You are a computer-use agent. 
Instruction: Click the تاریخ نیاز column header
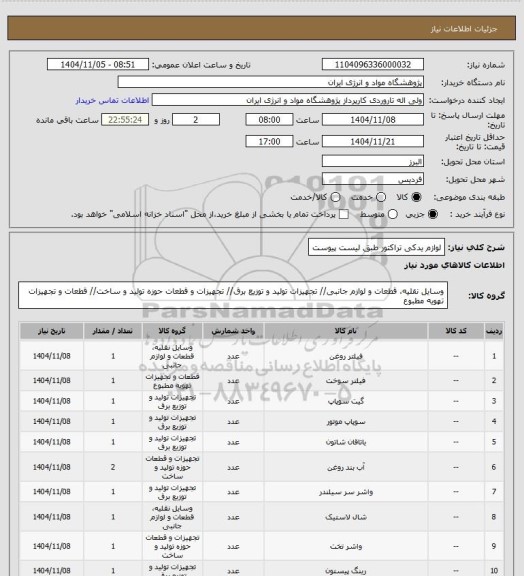point(51,331)
